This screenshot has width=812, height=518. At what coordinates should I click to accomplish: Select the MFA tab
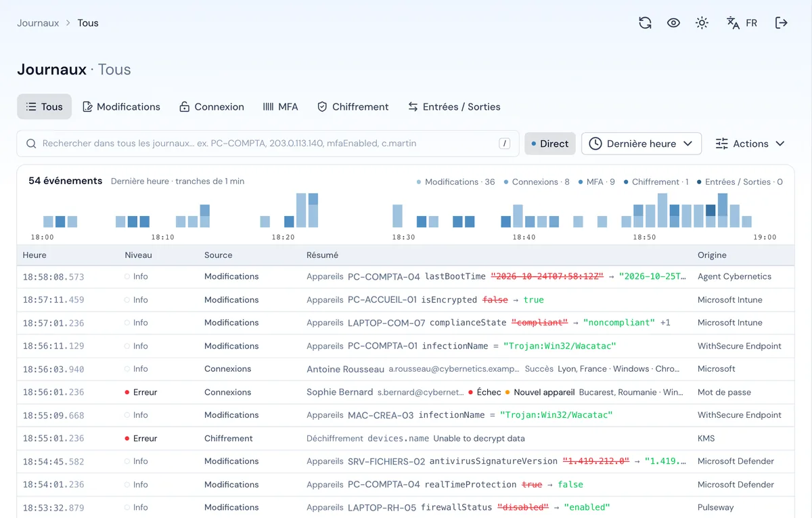coord(280,107)
